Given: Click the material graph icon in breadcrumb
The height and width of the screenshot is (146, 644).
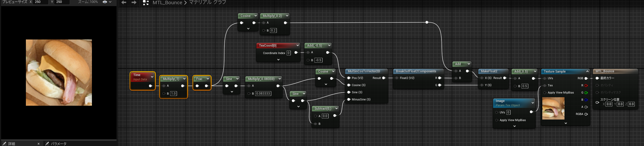Looking at the screenshot, I should [146, 3].
